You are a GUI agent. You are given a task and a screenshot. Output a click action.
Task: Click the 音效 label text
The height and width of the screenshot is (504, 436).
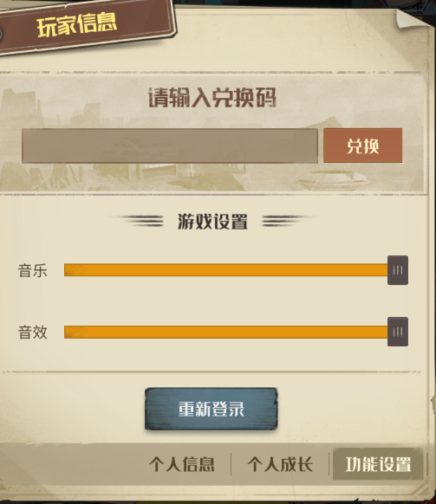[x=32, y=332]
